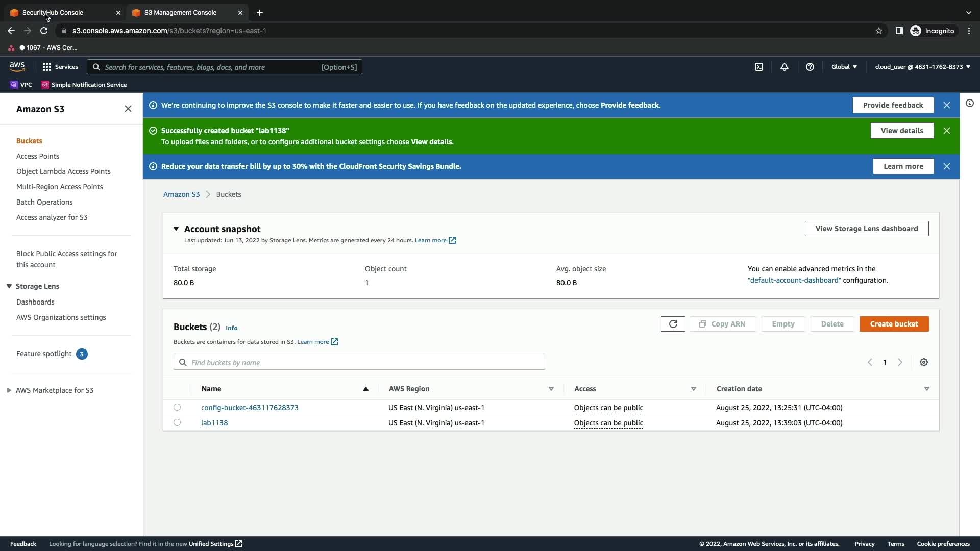Open the lab1138 bucket link
The image size is (980, 551).
click(x=214, y=423)
